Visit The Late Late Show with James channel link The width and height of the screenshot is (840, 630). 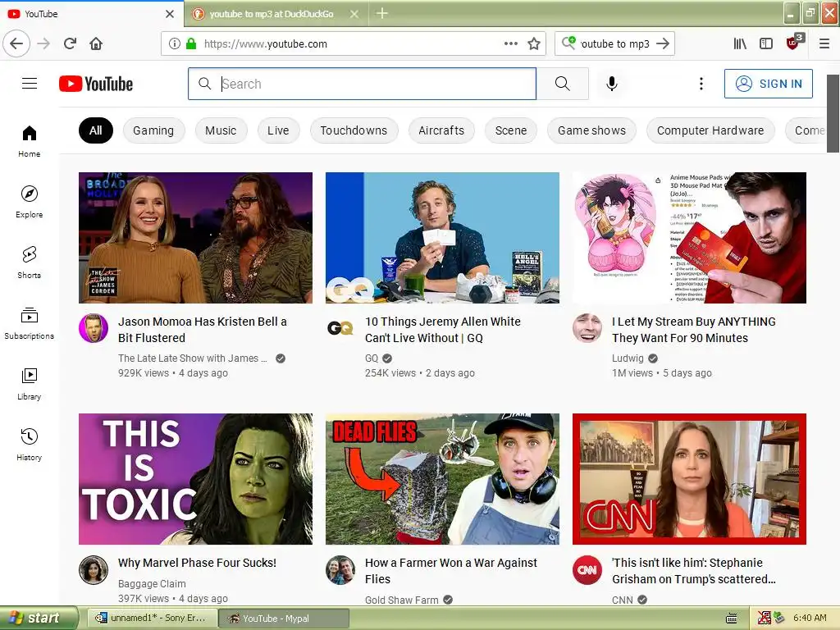point(192,358)
